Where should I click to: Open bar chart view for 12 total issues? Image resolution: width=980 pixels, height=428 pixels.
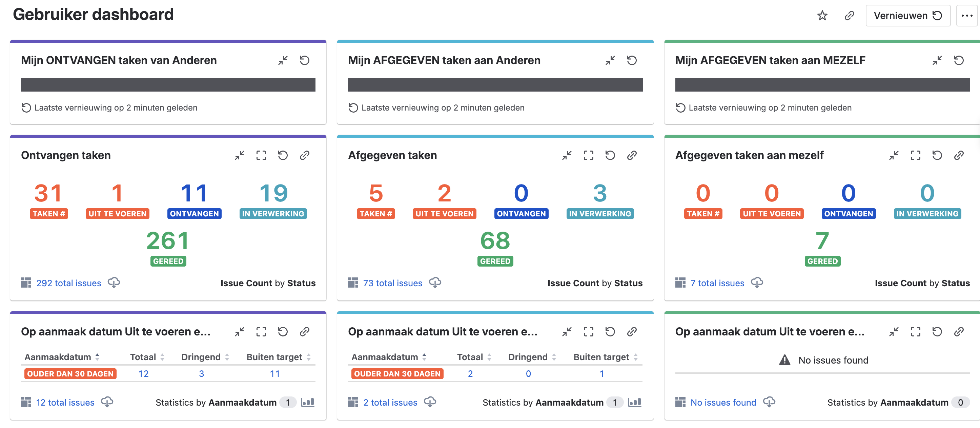tap(307, 402)
